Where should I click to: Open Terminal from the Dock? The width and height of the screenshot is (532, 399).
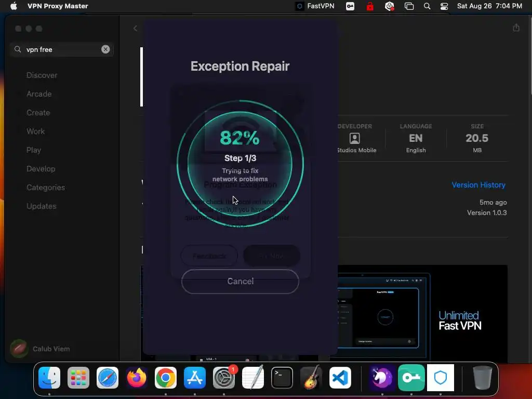[282, 378]
